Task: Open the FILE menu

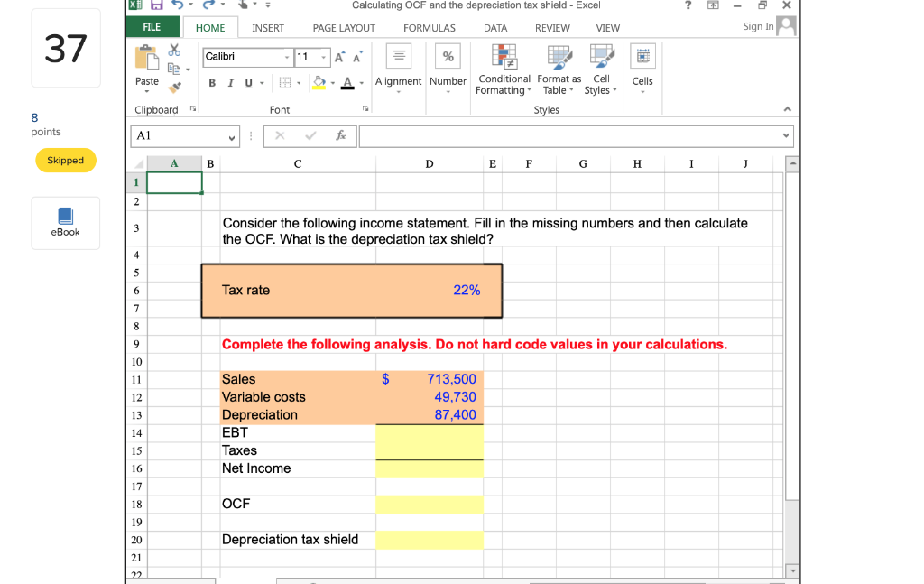Action: pyautogui.click(x=152, y=27)
